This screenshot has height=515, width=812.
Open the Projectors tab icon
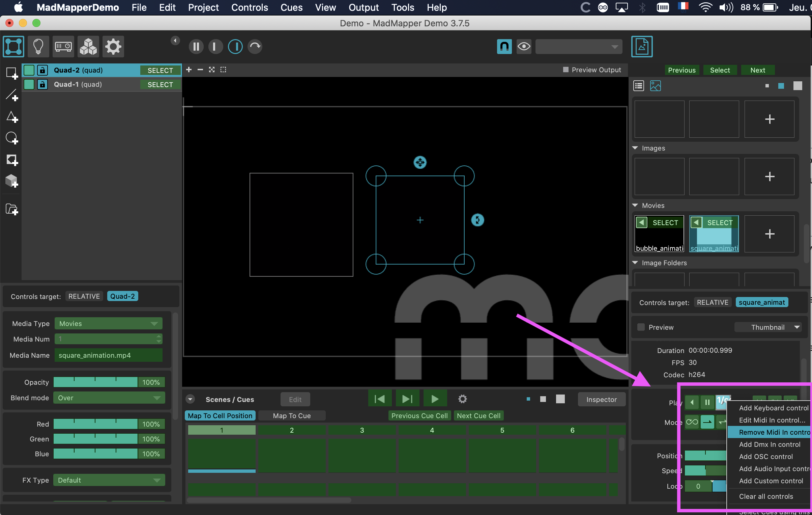(x=63, y=47)
